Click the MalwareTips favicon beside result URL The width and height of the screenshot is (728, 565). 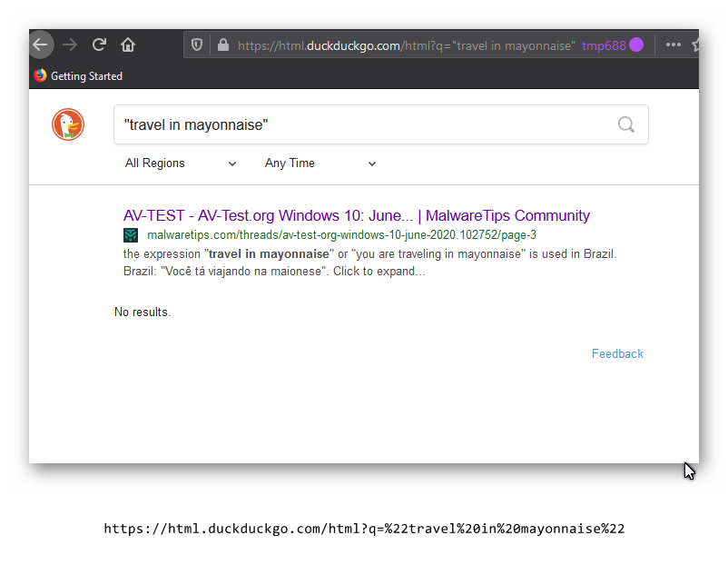pyautogui.click(x=131, y=235)
